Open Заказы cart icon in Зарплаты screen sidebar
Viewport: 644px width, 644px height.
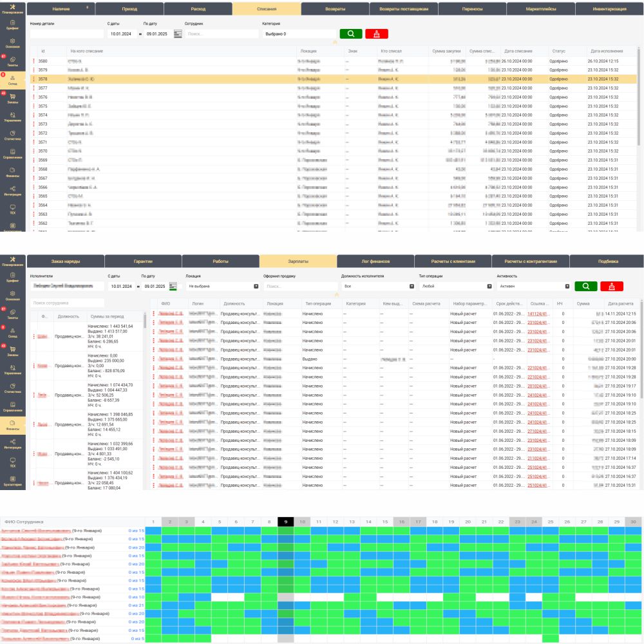pyautogui.click(x=13, y=349)
